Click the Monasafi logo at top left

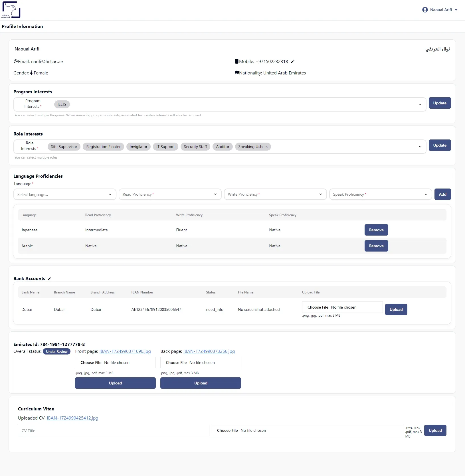[11, 9]
